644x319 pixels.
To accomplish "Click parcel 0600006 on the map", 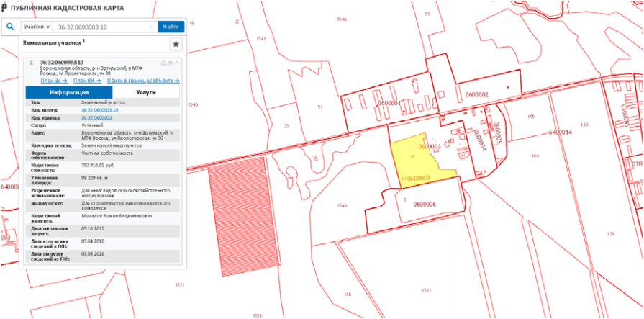I will click(425, 205).
